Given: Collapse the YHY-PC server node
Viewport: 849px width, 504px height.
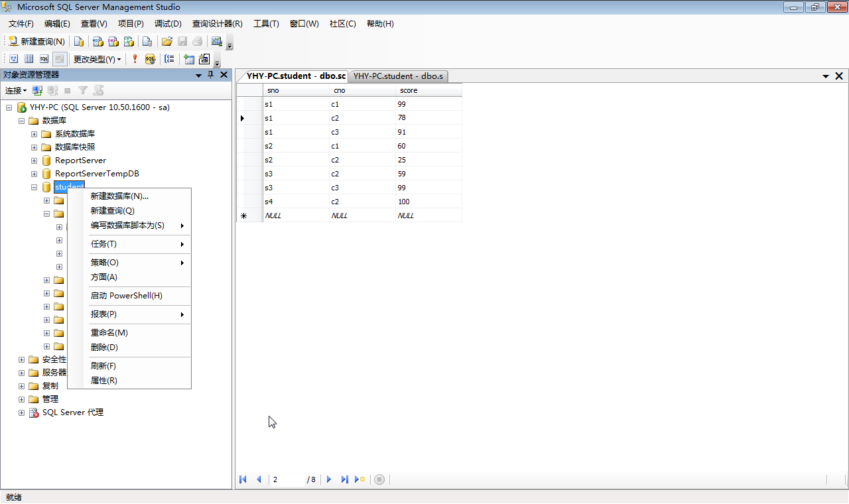Looking at the screenshot, I should tap(9, 107).
